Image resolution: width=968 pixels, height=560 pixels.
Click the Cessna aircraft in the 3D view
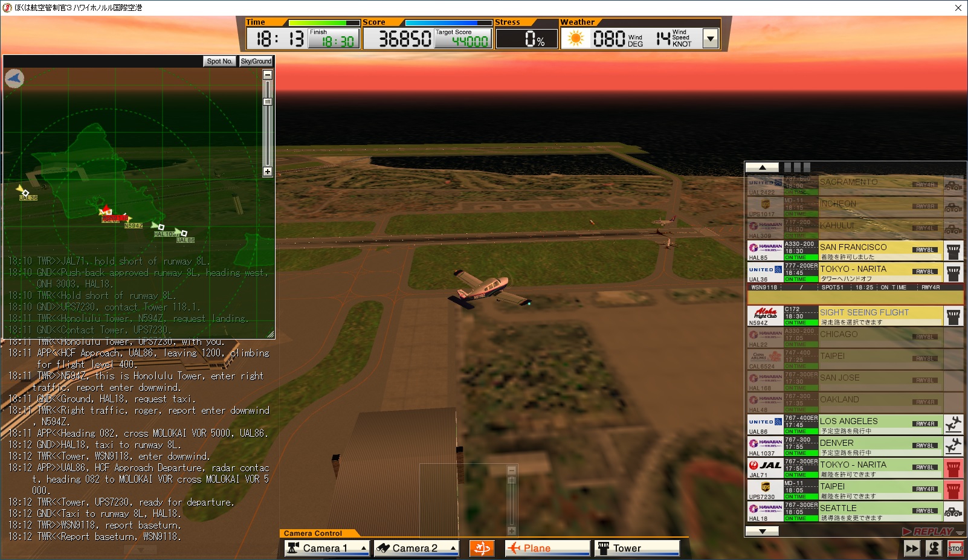coord(490,289)
